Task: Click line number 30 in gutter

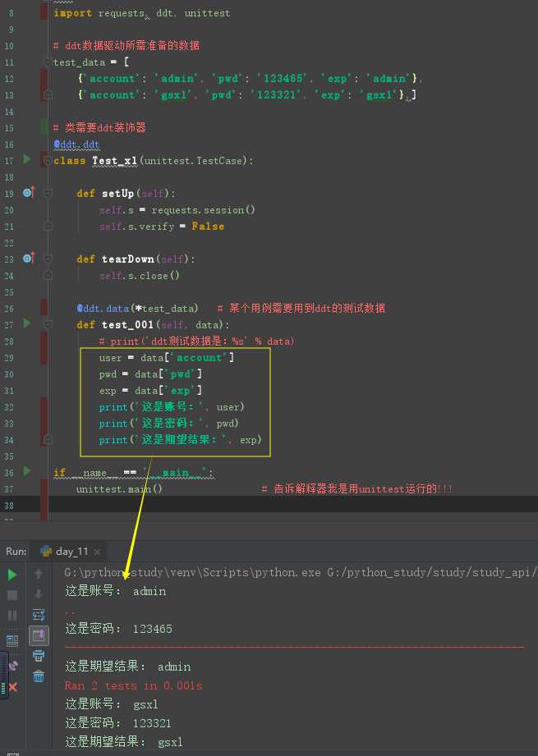Action: tap(9, 374)
